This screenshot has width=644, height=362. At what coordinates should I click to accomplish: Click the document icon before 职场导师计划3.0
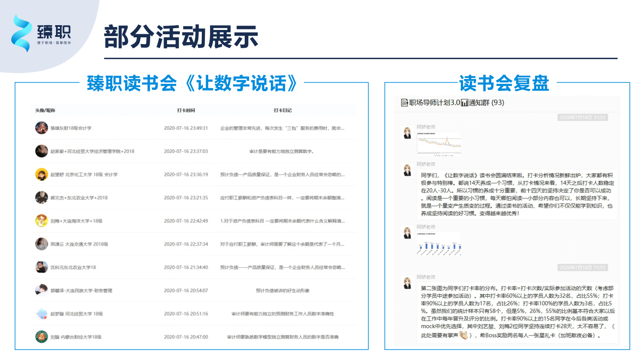point(404,103)
